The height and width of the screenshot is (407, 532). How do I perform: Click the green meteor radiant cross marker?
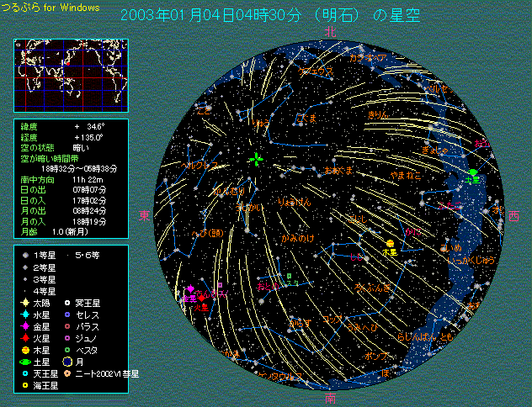tap(256, 159)
